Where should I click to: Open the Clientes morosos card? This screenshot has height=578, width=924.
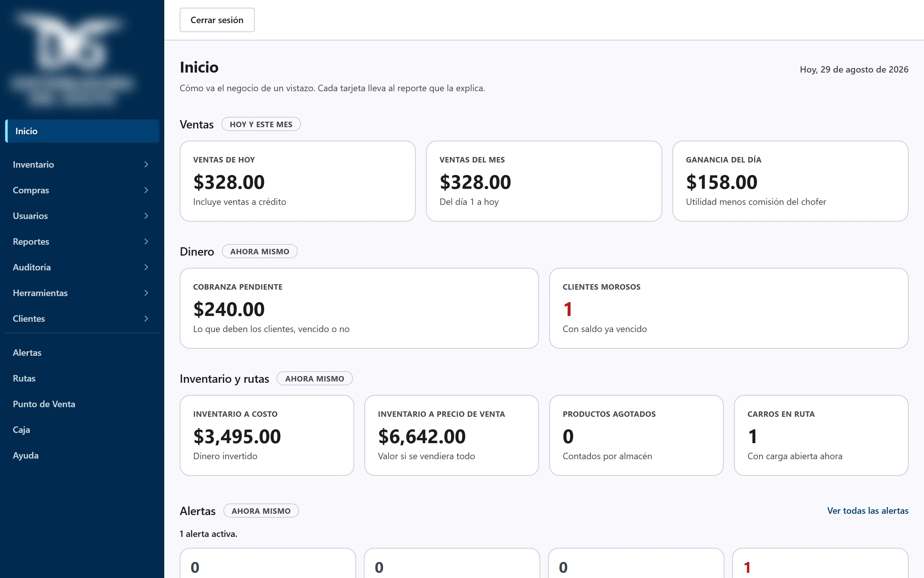click(729, 308)
